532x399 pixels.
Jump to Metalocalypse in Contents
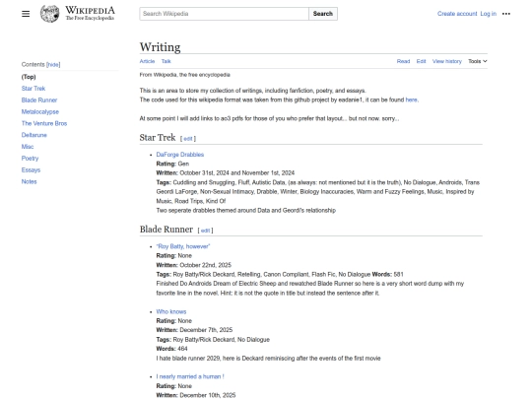[40, 111]
